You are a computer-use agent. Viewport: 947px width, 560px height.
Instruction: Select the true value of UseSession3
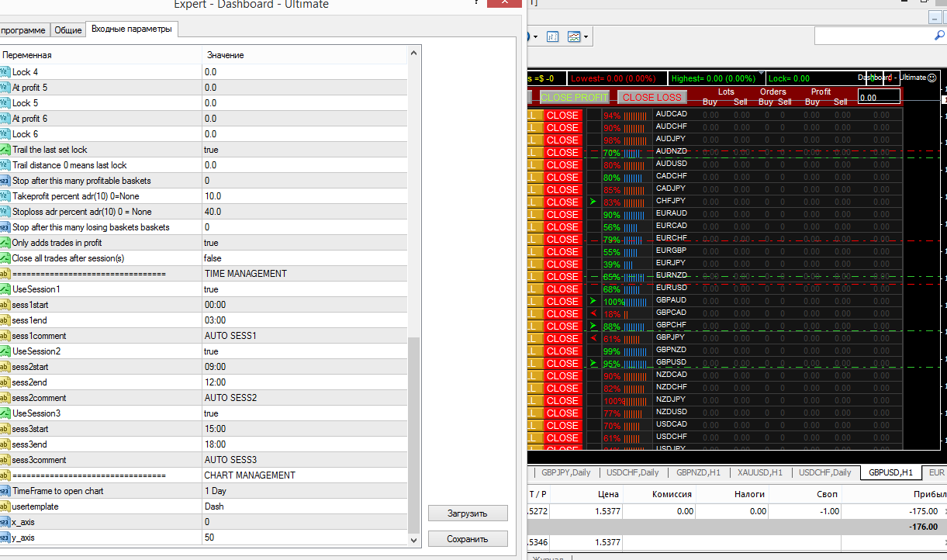pyautogui.click(x=306, y=413)
